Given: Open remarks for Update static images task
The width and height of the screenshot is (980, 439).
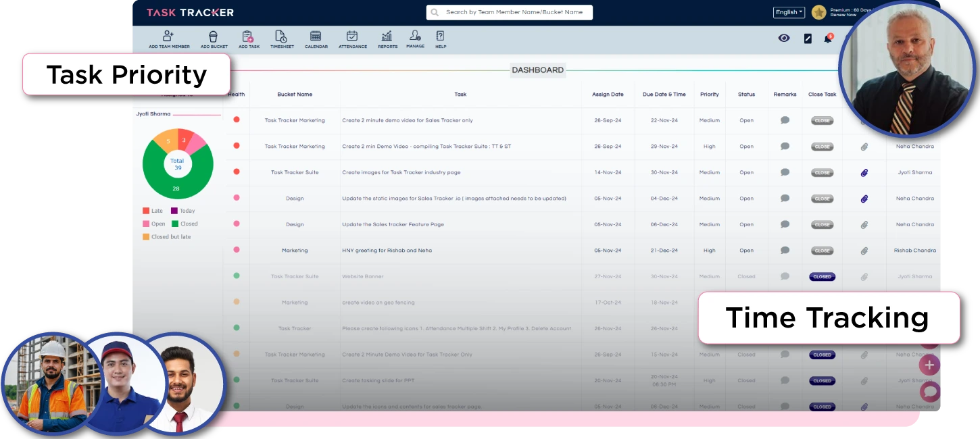Looking at the screenshot, I should (785, 199).
